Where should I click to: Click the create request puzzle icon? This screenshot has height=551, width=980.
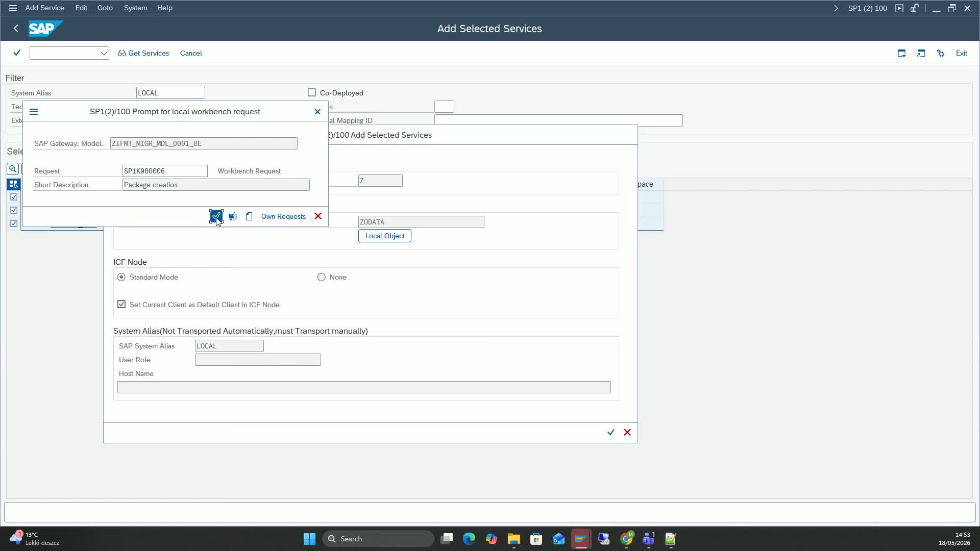[233, 216]
